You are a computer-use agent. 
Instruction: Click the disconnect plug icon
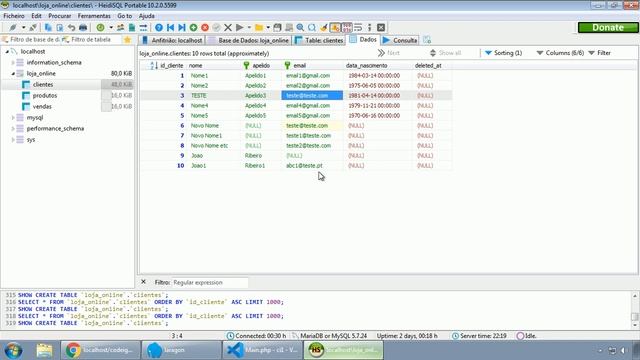click(x=33, y=27)
